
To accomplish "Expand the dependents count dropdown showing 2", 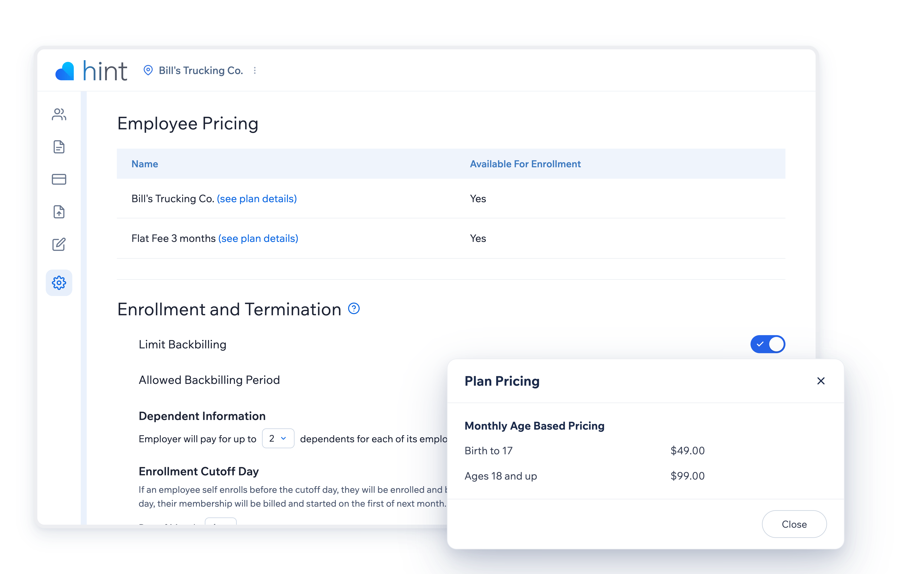I will (278, 438).
